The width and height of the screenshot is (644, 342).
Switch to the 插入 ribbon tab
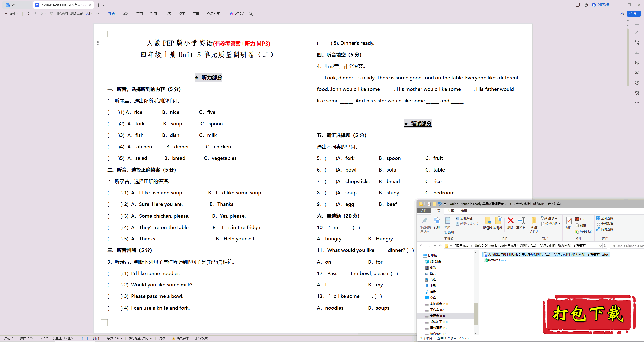(125, 14)
